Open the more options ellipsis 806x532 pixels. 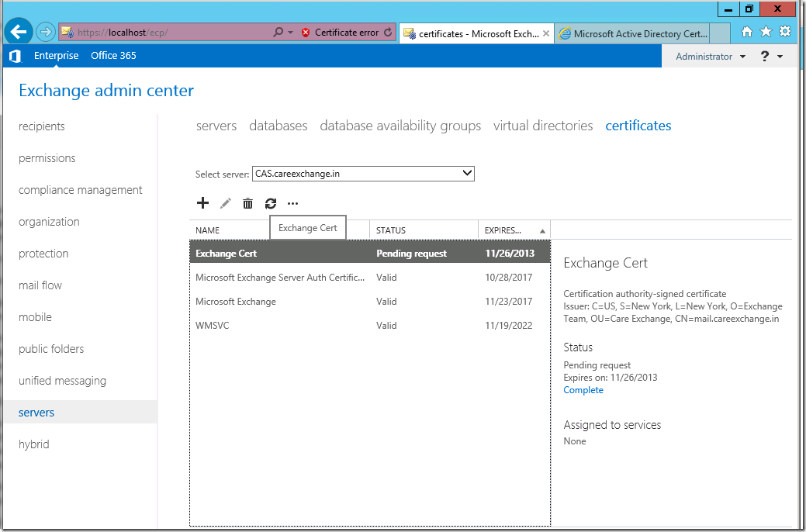tap(293, 203)
